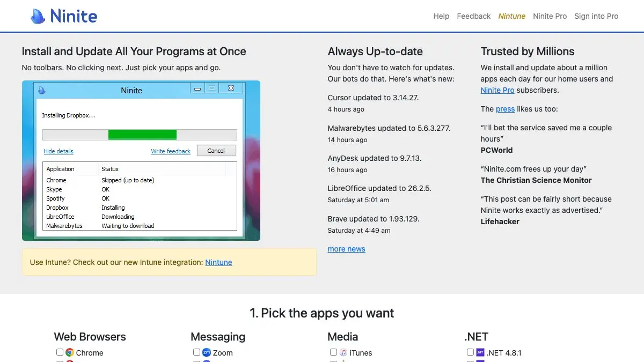Open the Ninite Pro subscribers link
Screen dimensions: 644x362
[x=497, y=90]
